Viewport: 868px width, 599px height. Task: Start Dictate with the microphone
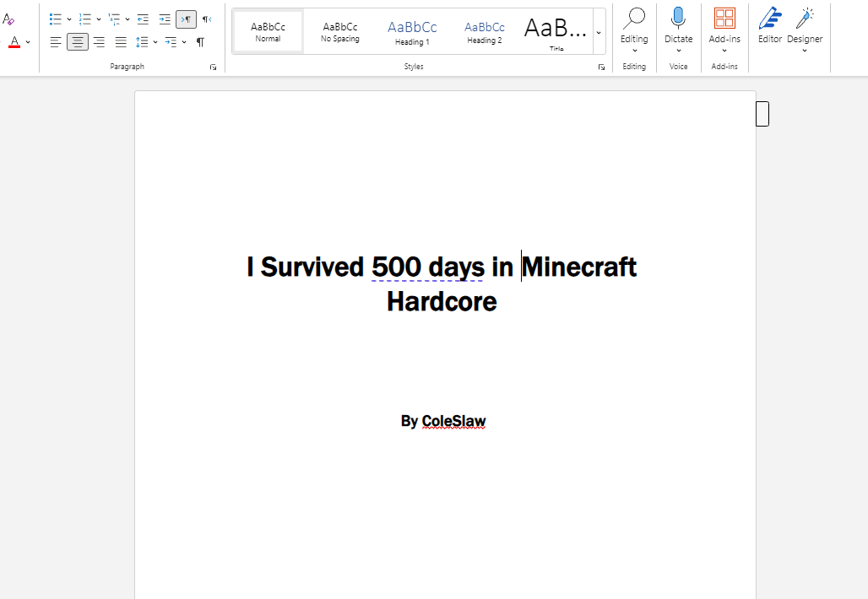[678, 18]
